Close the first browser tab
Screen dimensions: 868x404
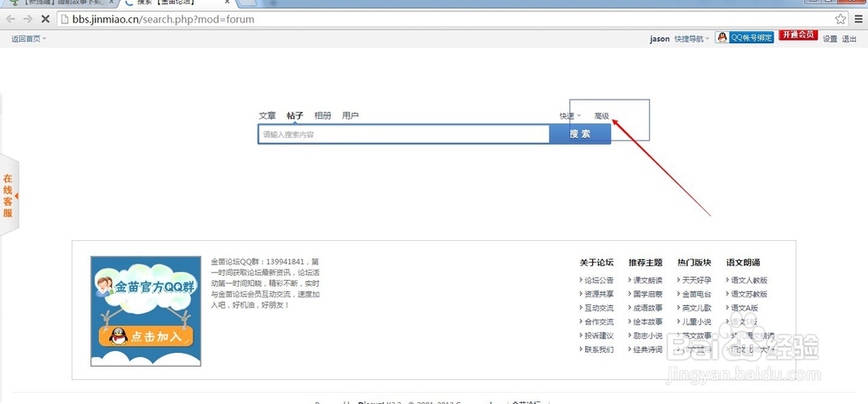tap(111, 3)
